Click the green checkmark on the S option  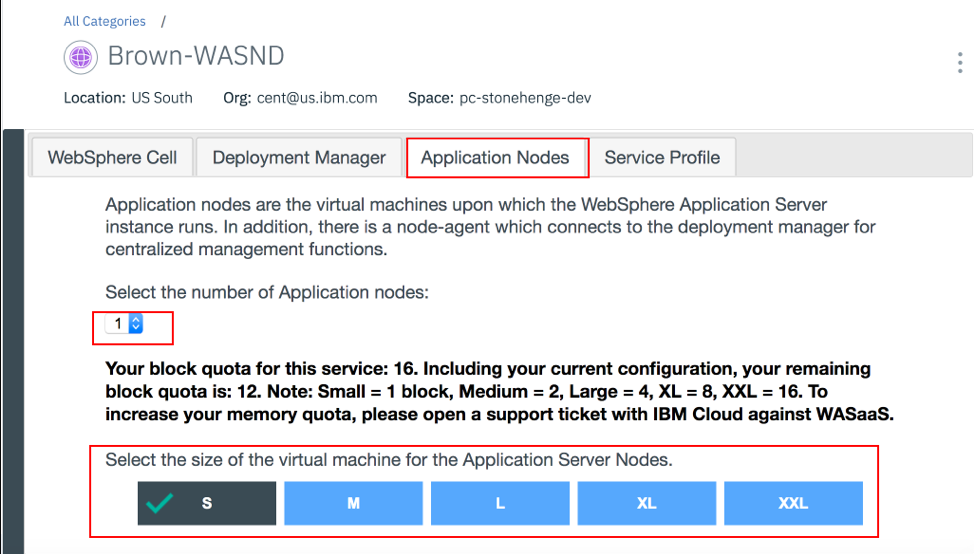tap(160, 503)
